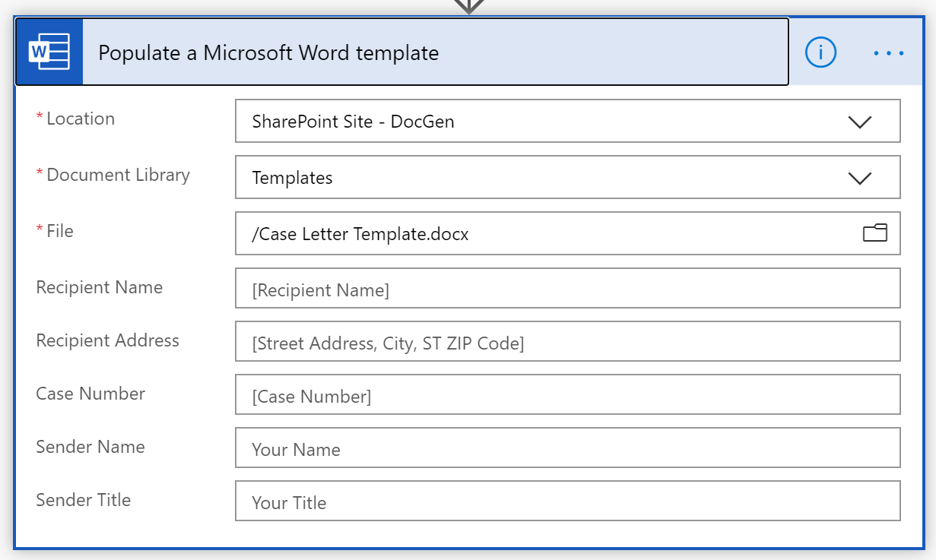Screen dimensions: 936x560
Task: Open the info icon for the action
Action: point(820,52)
